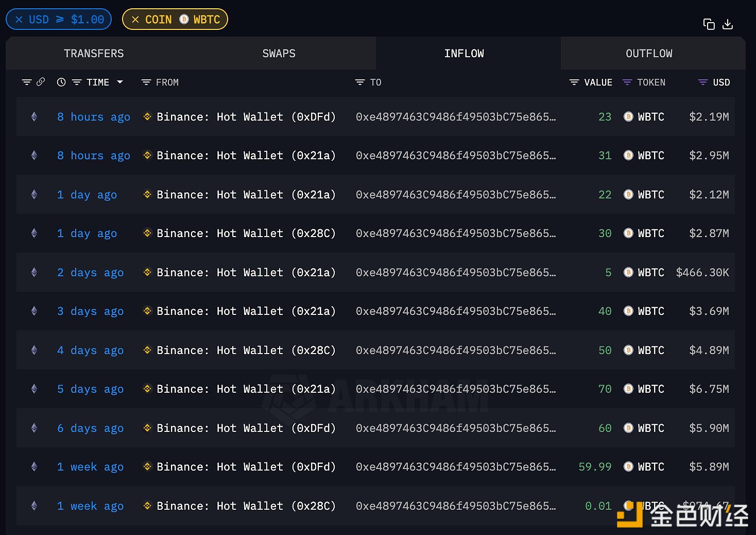The width and height of the screenshot is (756, 535).
Task: Click the Ethereum icon in the $6.75M row
Action: tap(34, 389)
